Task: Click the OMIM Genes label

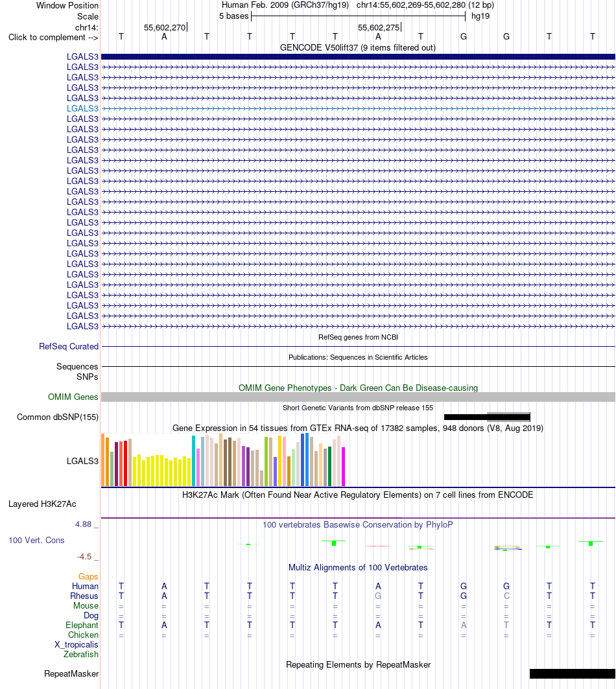Action: point(73,397)
